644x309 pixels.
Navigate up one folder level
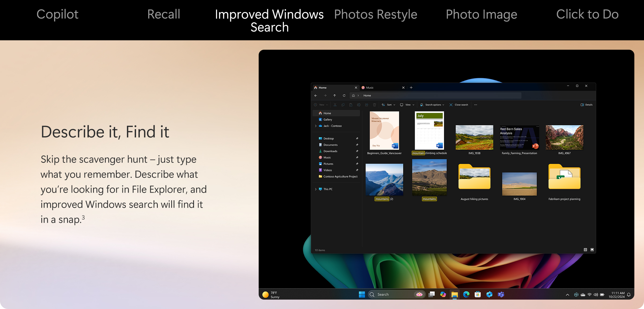(x=335, y=96)
